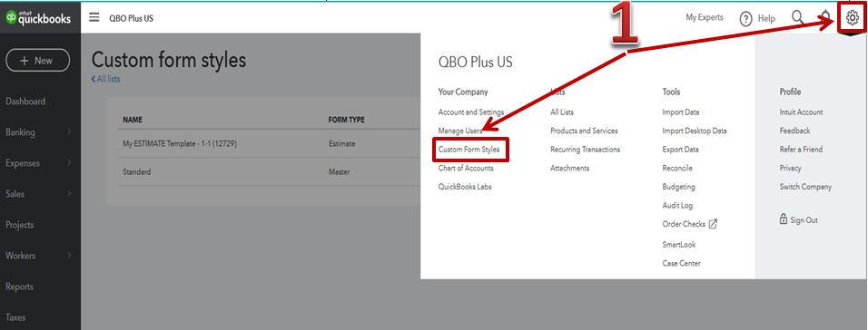Click the external link icon beside Order Checks
This screenshot has height=330, width=868.
tap(713, 224)
